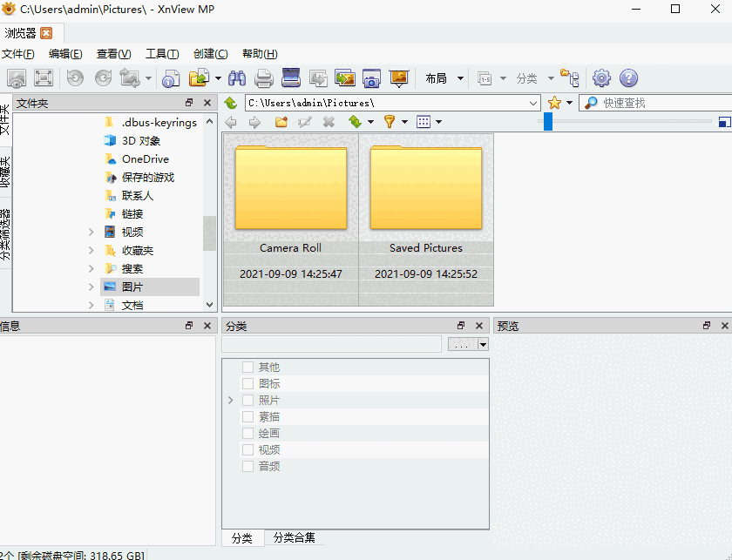Select the binoculars compare icon
This screenshot has height=560, width=732.
pyautogui.click(x=236, y=78)
